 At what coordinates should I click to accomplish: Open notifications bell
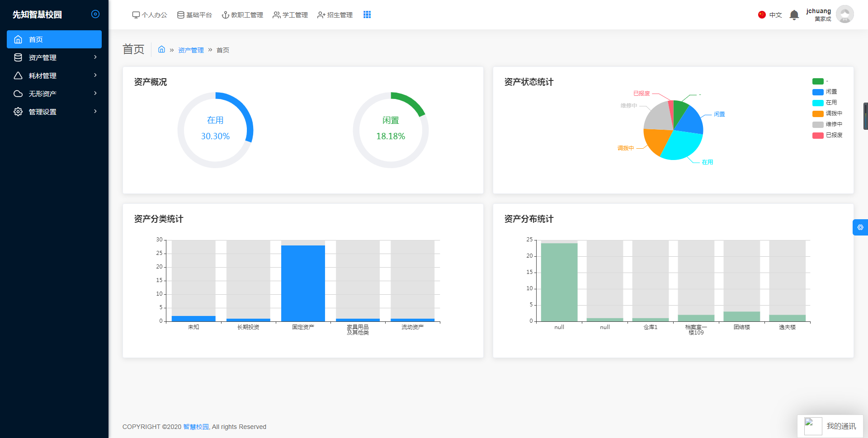794,15
